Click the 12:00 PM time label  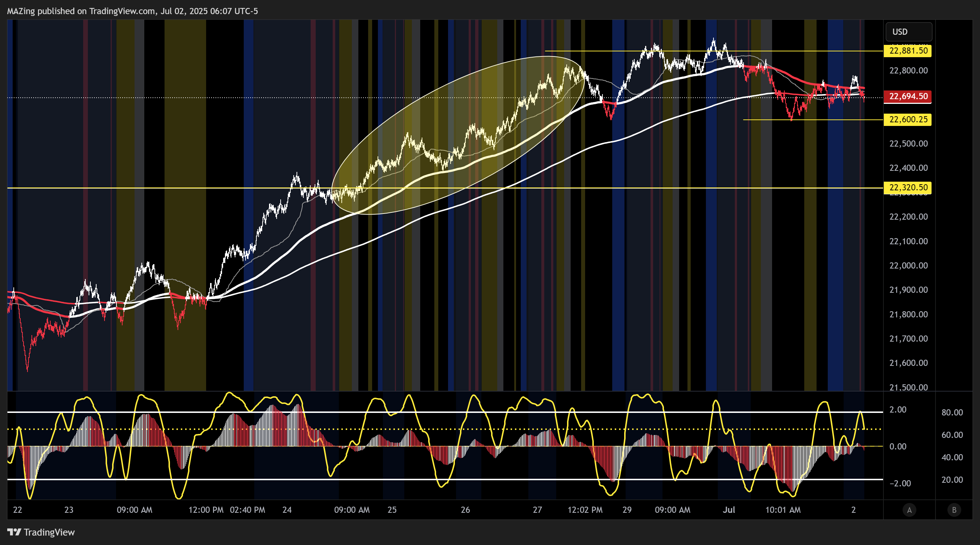point(206,510)
